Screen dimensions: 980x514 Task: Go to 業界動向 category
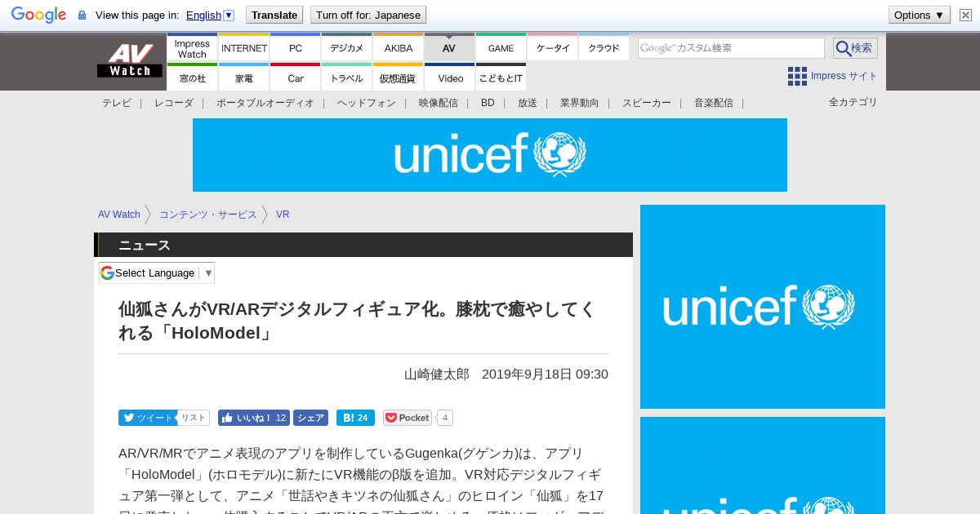579,103
